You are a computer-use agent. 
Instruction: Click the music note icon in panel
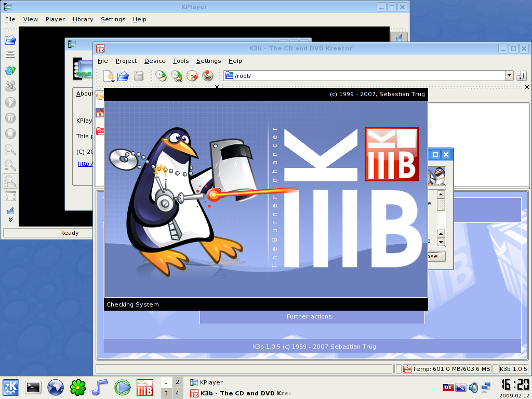pos(100,388)
